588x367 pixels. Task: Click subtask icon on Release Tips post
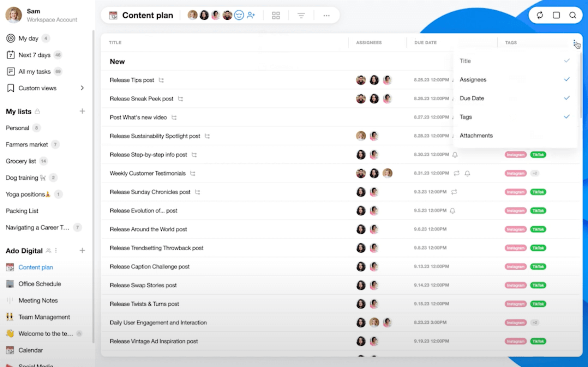pos(161,80)
